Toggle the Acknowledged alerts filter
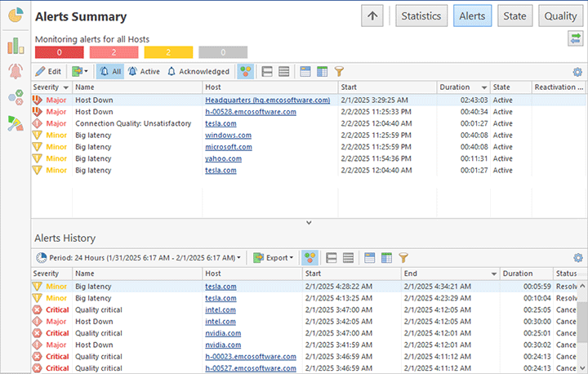 198,72
